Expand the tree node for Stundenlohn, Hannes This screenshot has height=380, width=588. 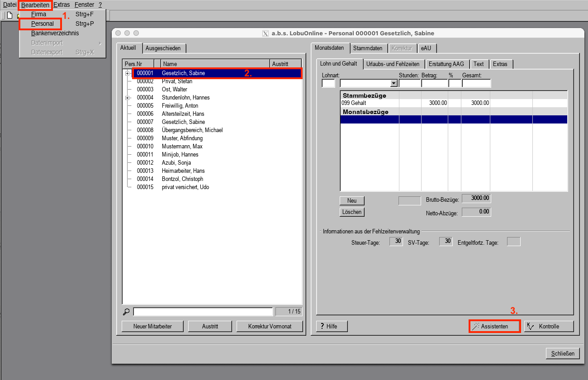(x=128, y=98)
